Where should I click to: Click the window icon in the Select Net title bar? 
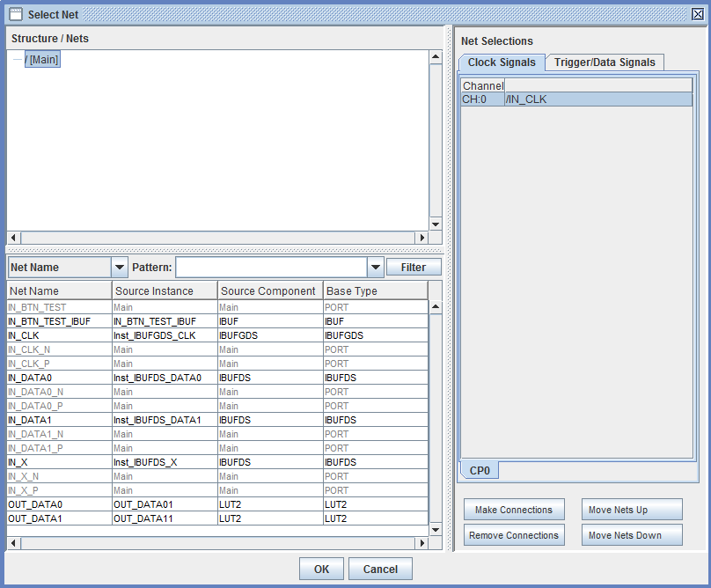point(16,14)
